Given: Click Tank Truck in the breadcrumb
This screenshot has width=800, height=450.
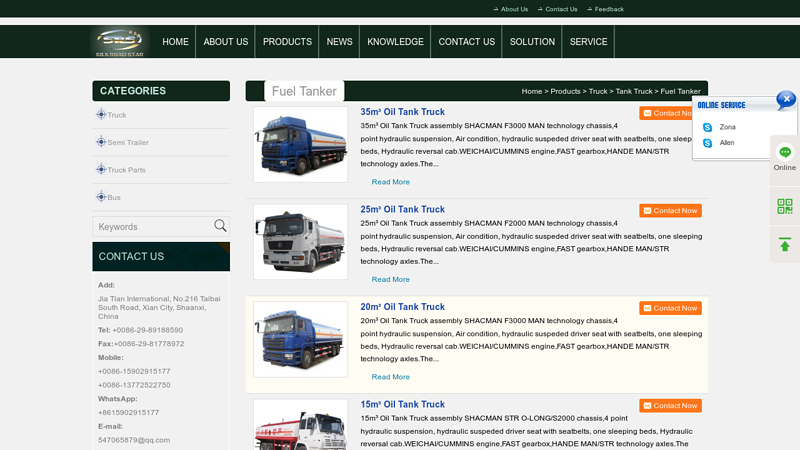Looking at the screenshot, I should (634, 91).
